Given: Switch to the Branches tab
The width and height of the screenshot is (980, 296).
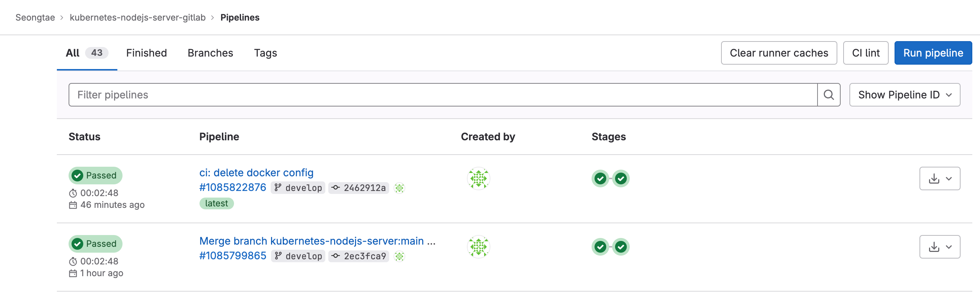Looking at the screenshot, I should [x=210, y=53].
